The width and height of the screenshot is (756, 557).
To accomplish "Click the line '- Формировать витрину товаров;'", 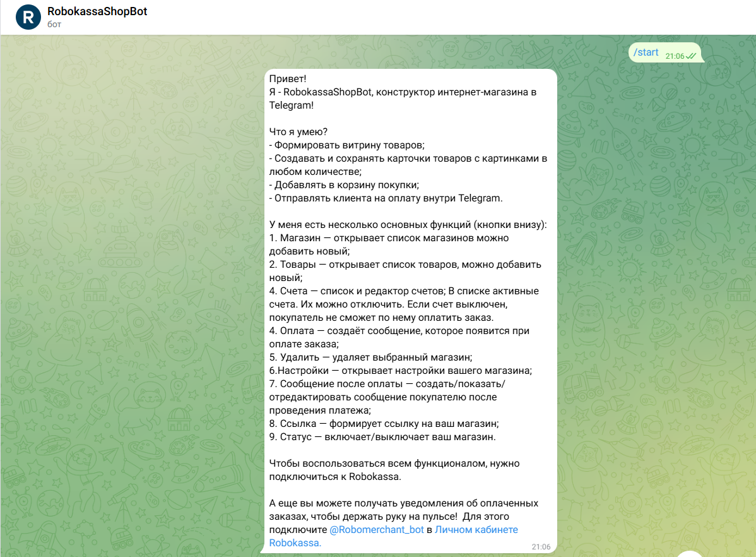I will [346, 145].
